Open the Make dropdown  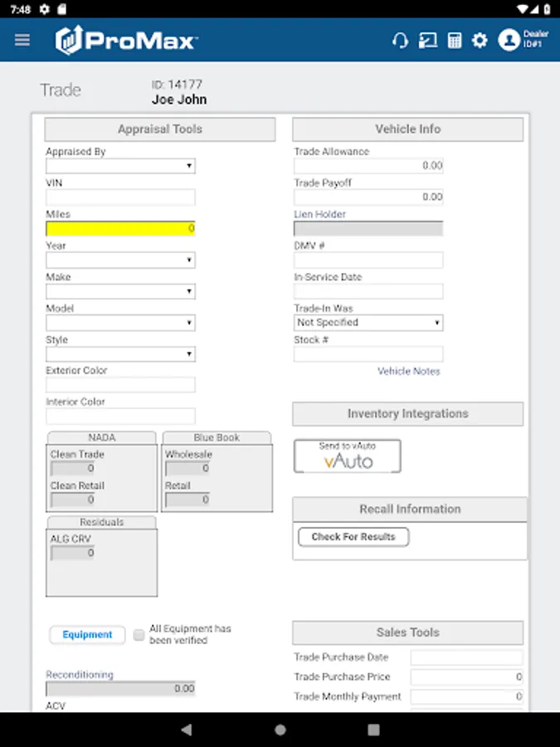(120, 291)
